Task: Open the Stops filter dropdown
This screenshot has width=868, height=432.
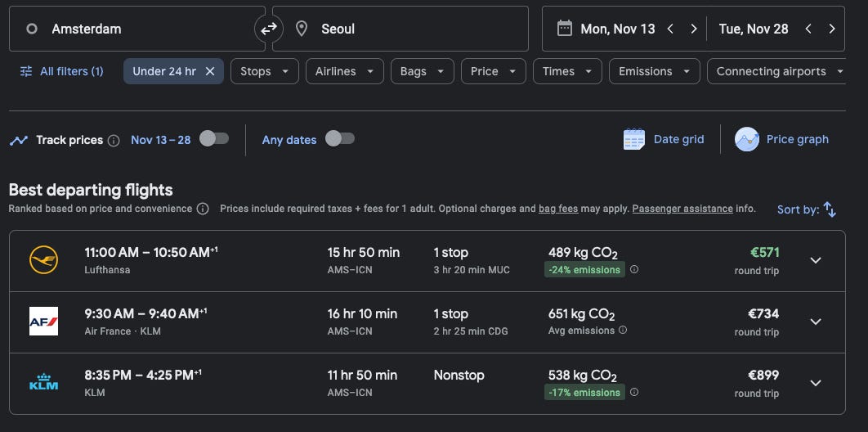Action: 264,71
